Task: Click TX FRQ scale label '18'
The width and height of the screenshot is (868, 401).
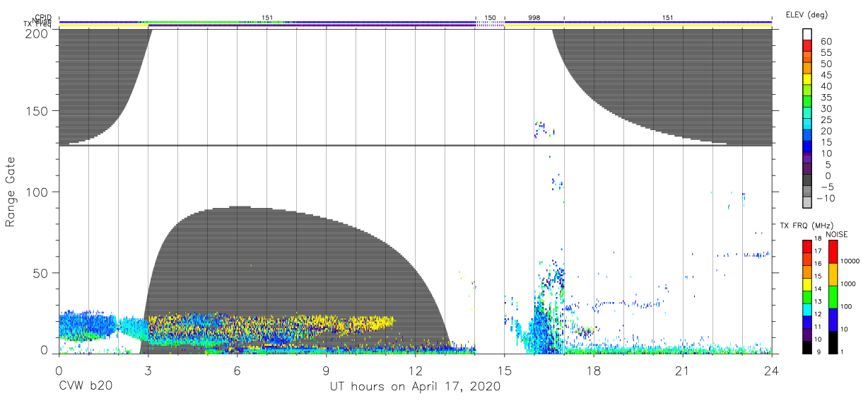Action: (x=817, y=240)
